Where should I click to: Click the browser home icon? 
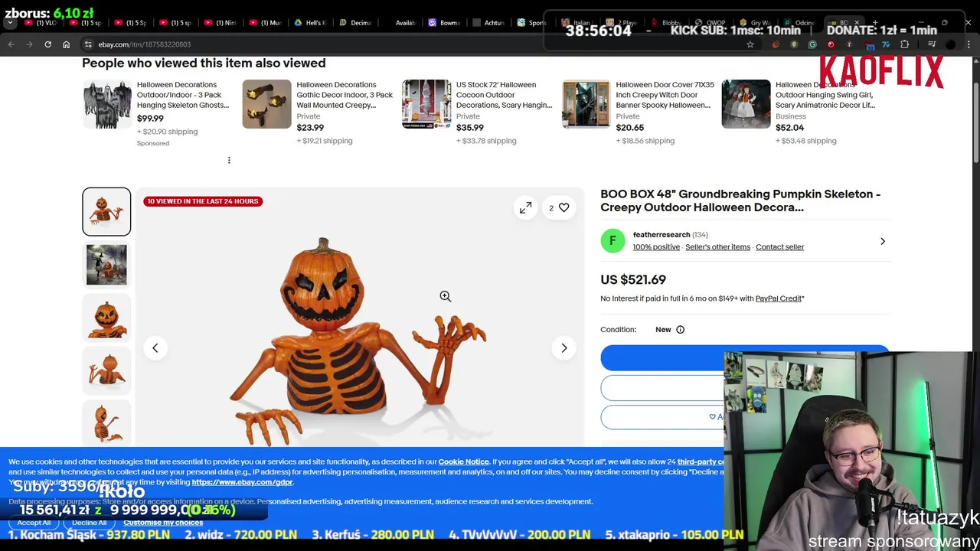point(66,44)
